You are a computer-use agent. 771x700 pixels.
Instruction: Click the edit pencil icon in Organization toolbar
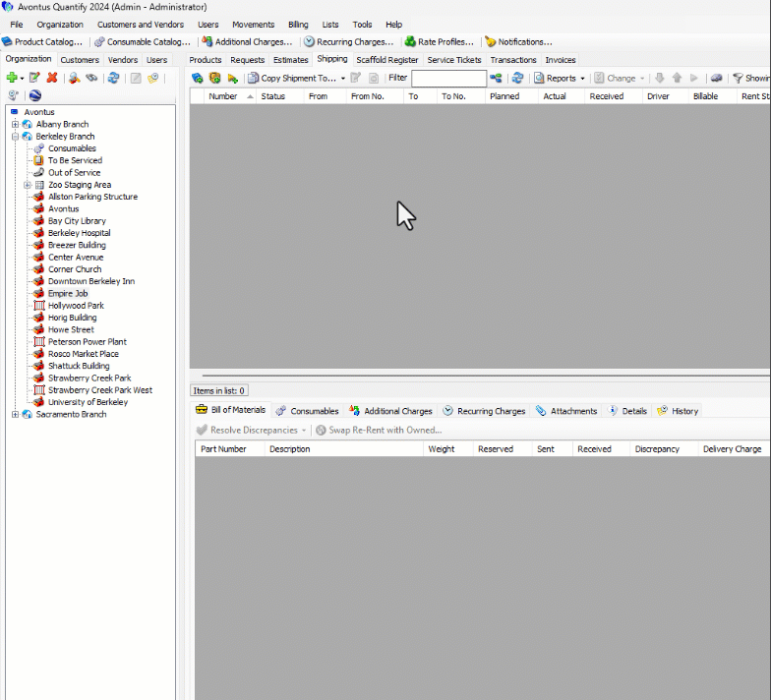tap(34, 78)
